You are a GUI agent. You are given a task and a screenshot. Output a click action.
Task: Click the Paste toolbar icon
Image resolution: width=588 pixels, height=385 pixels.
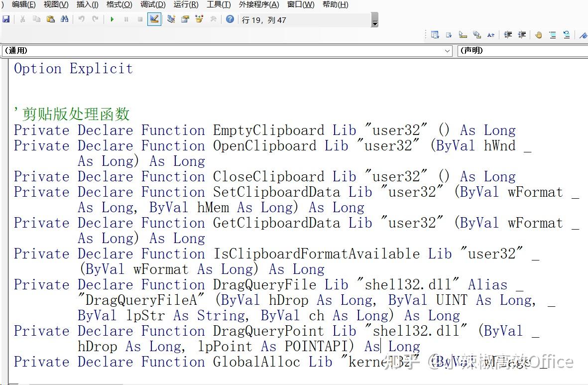point(50,20)
